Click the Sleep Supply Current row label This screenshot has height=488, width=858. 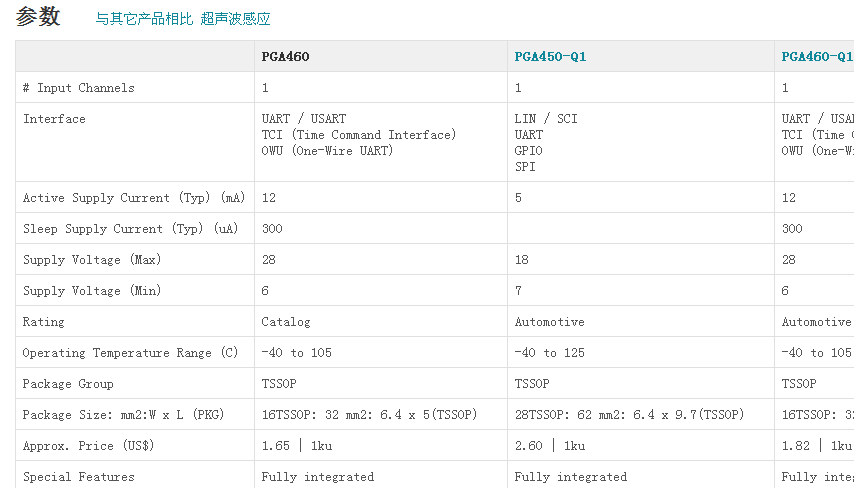[130, 229]
